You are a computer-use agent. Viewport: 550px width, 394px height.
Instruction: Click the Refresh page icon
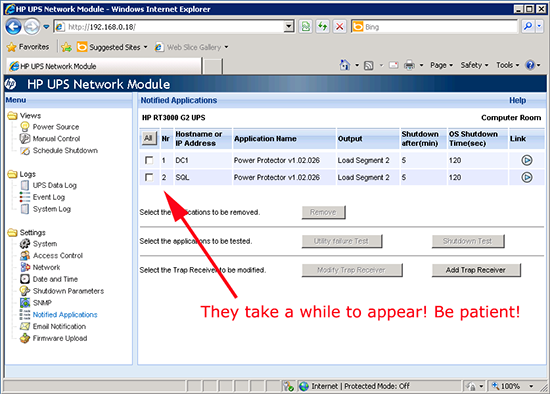pyautogui.click(x=323, y=27)
